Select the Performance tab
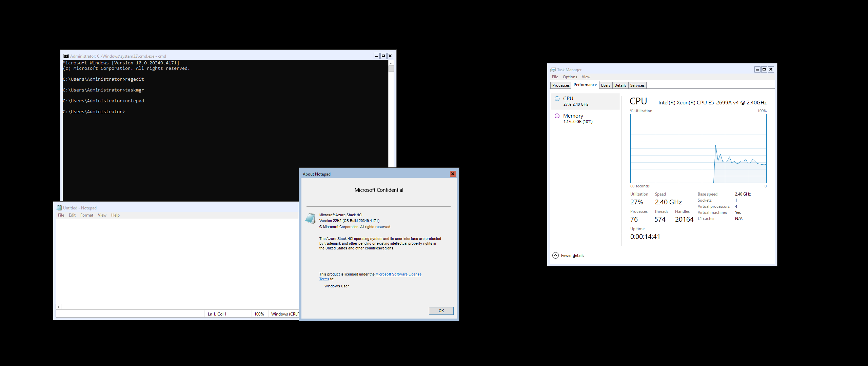The image size is (868, 366). [585, 85]
